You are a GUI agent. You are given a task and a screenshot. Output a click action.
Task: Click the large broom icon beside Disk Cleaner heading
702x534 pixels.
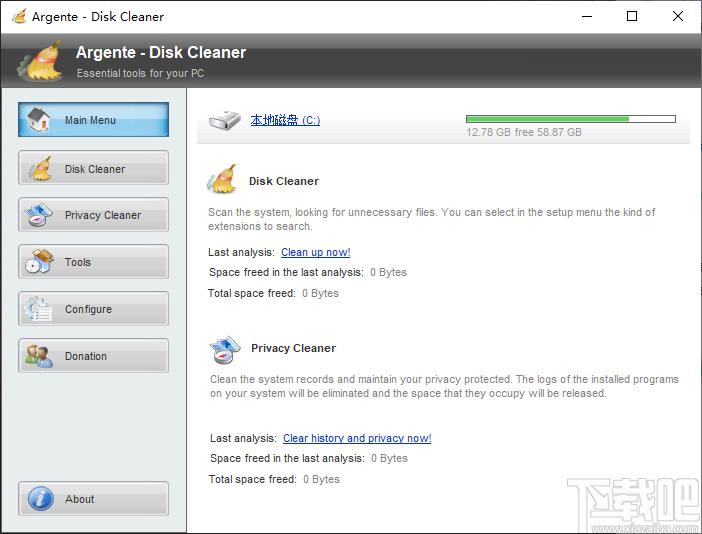click(x=223, y=179)
